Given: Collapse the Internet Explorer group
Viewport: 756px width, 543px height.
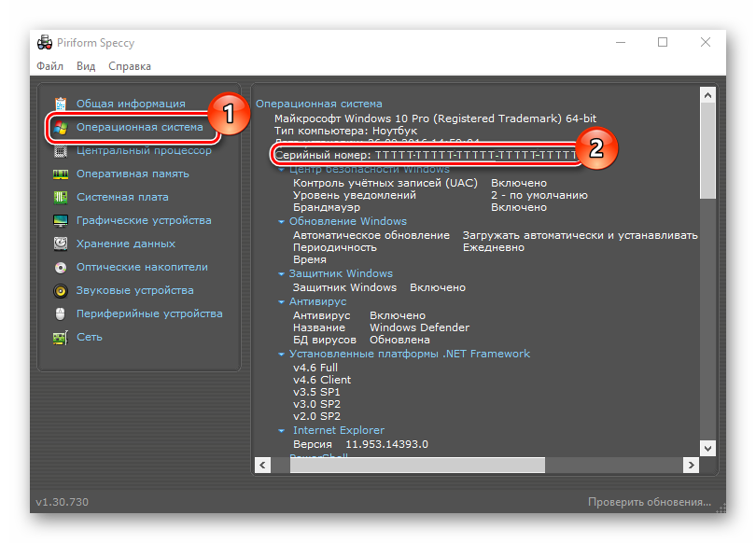Looking at the screenshot, I should [x=281, y=431].
